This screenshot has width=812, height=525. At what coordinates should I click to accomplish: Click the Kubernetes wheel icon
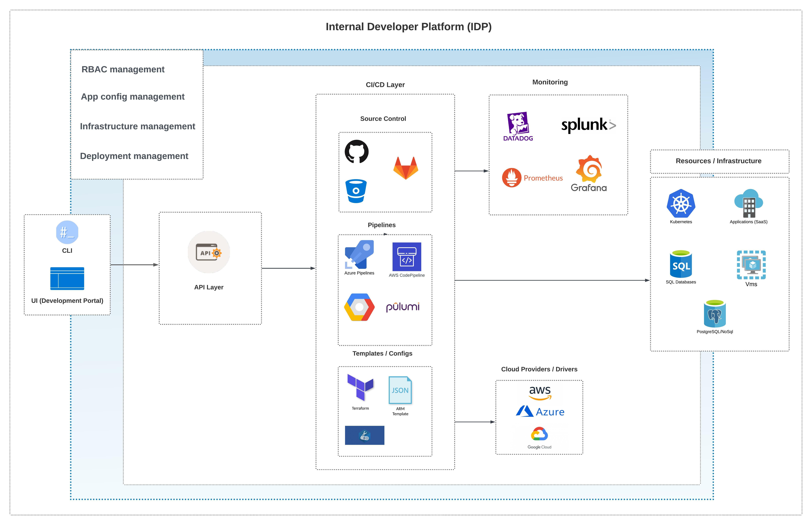(x=681, y=204)
